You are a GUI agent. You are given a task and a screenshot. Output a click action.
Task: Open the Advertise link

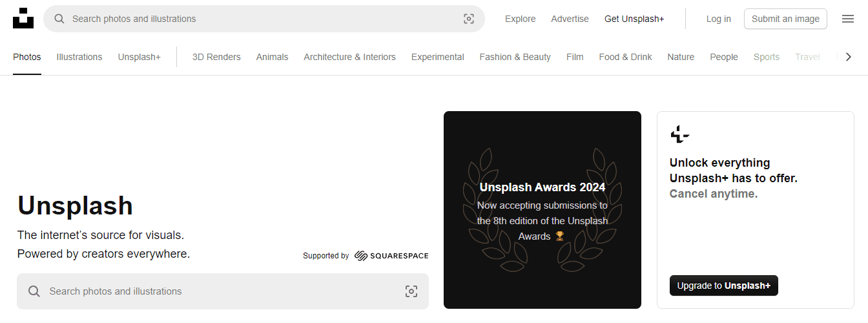[x=570, y=19]
